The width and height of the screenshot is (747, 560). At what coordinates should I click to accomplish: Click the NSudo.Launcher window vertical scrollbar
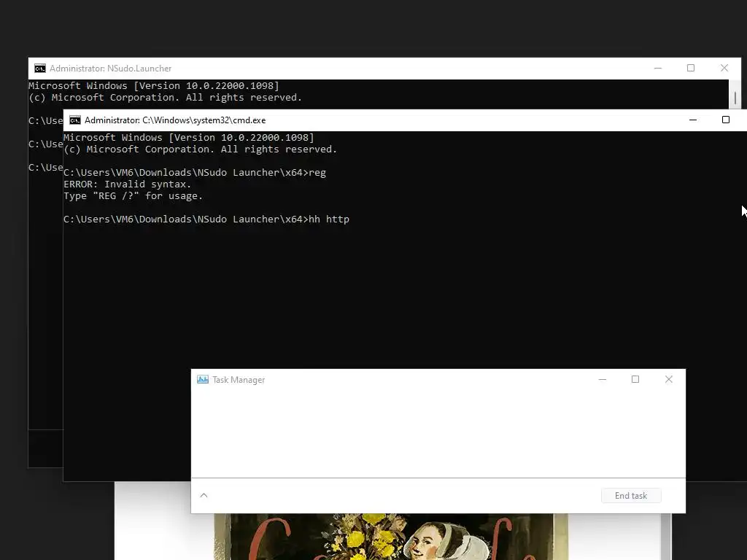735,94
